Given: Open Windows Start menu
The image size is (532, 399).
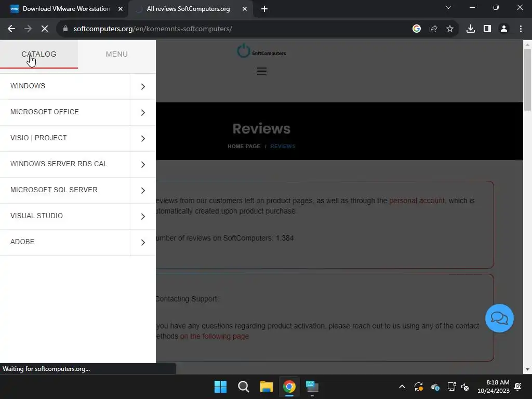Looking at the screenshot, I should (x=220, y=387).
